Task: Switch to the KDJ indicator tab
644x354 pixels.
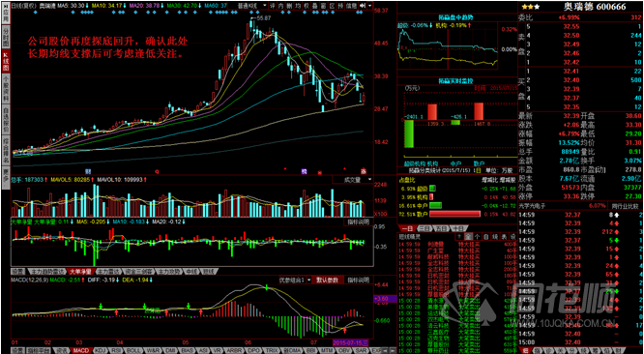Action: click(x=100, y=350)
